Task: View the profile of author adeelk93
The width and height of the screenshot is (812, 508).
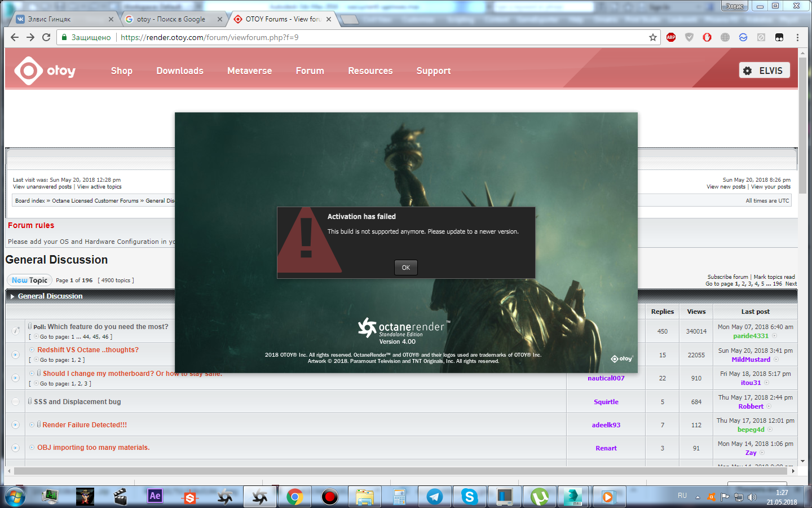Action: tap(606, 425)
